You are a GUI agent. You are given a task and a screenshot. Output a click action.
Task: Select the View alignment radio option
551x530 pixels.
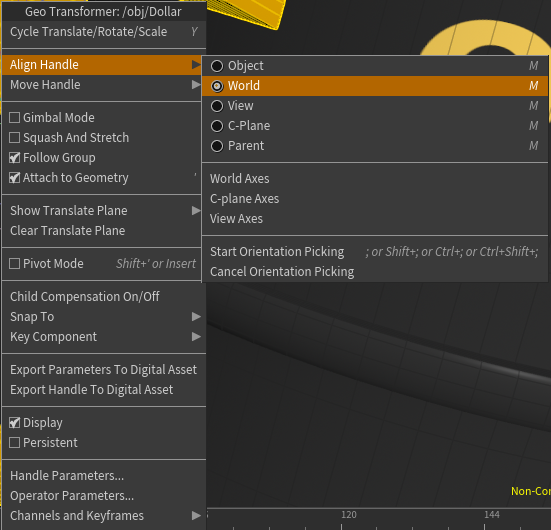pyautogui.click(x=217, y=106)
